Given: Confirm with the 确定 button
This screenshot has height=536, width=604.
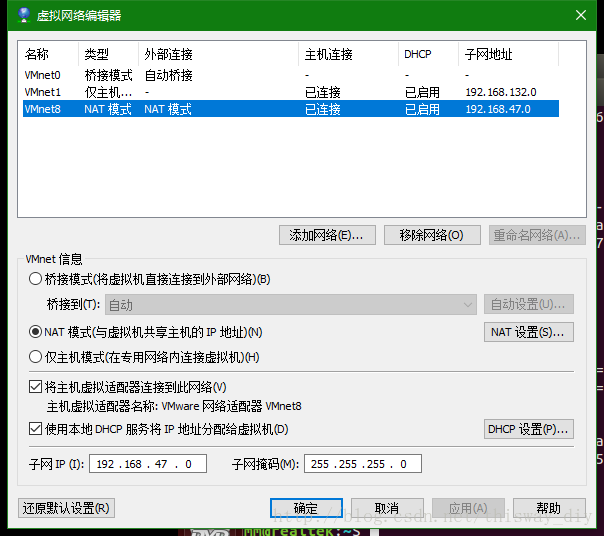Looking at the screenshot, I should [306, 508].
